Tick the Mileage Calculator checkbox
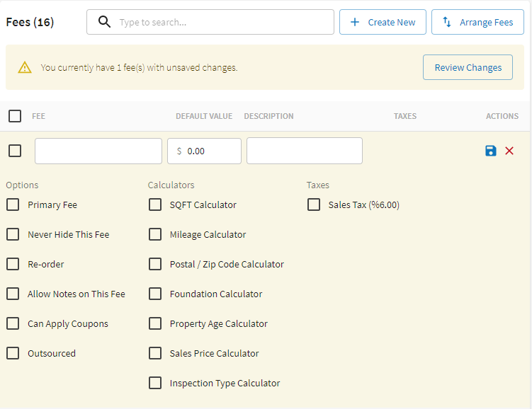 [155, 234]
